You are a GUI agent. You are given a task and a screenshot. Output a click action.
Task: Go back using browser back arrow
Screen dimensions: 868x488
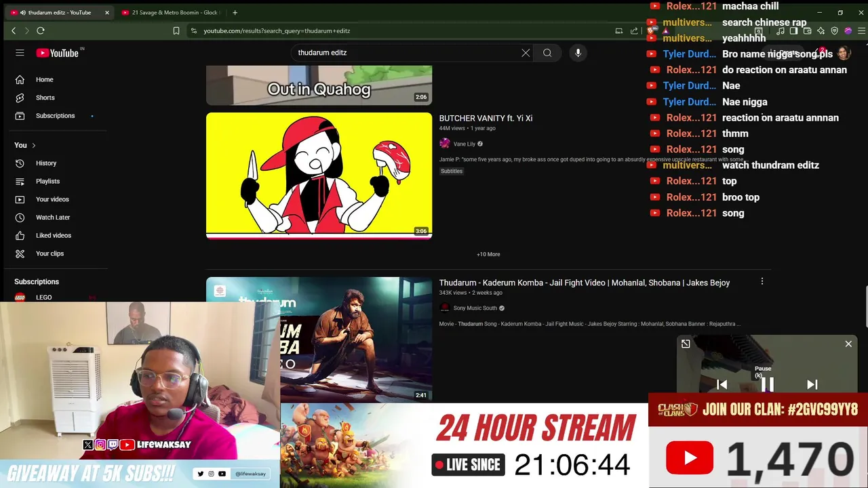[x=14, y=30]
